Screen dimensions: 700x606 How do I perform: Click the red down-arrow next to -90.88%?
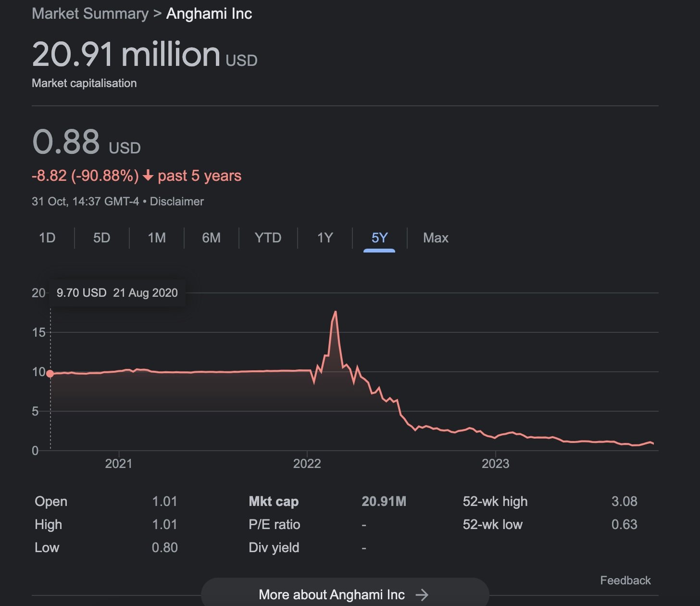[148, 176]
